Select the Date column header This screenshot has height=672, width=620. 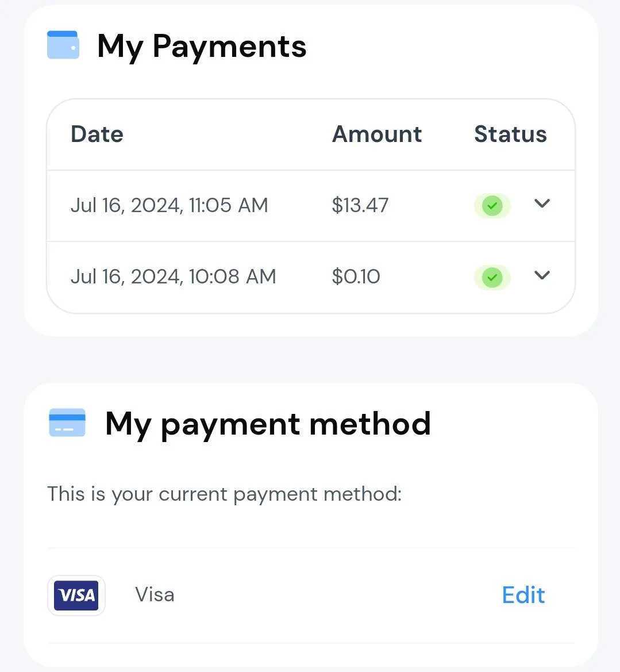coord(97,134)
